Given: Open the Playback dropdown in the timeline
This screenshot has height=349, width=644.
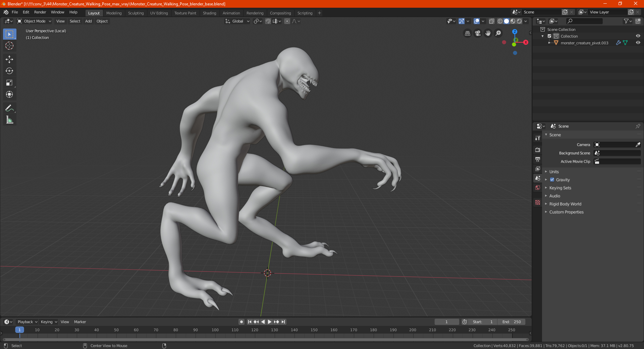Looking at the screenshot, I should pos(27,322).
